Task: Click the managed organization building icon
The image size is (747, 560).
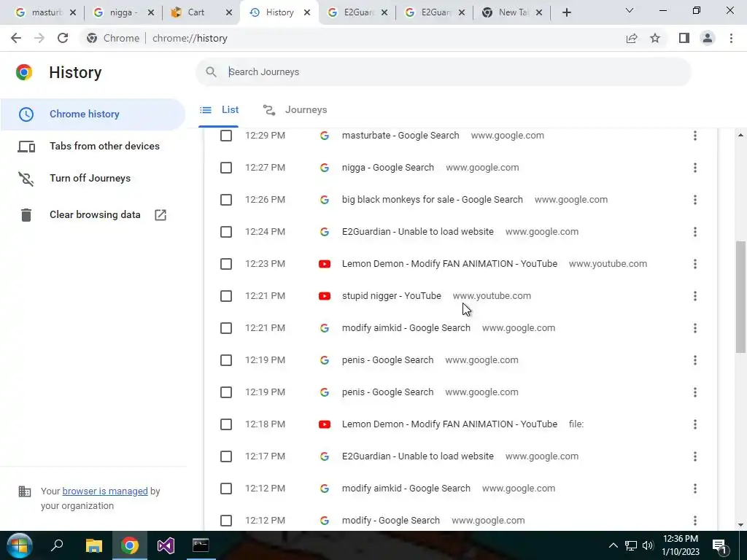Action: [24, 491]
